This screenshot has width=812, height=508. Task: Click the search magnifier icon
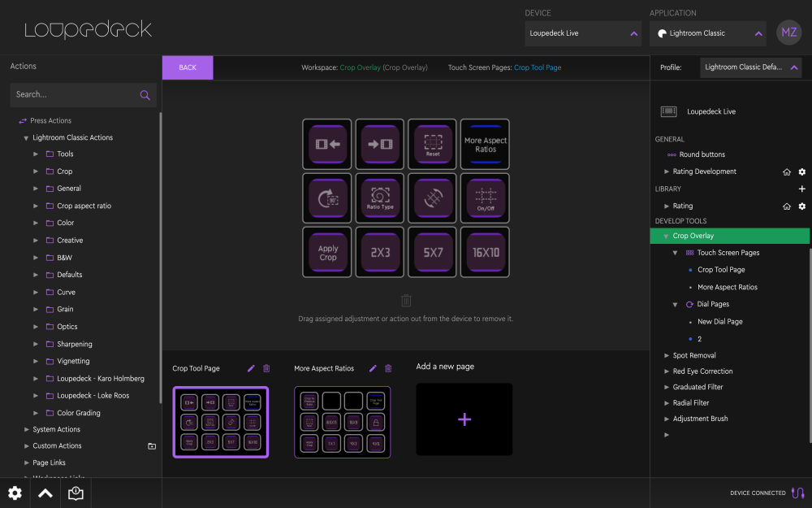pyautogui.click(x=145, y=95)
